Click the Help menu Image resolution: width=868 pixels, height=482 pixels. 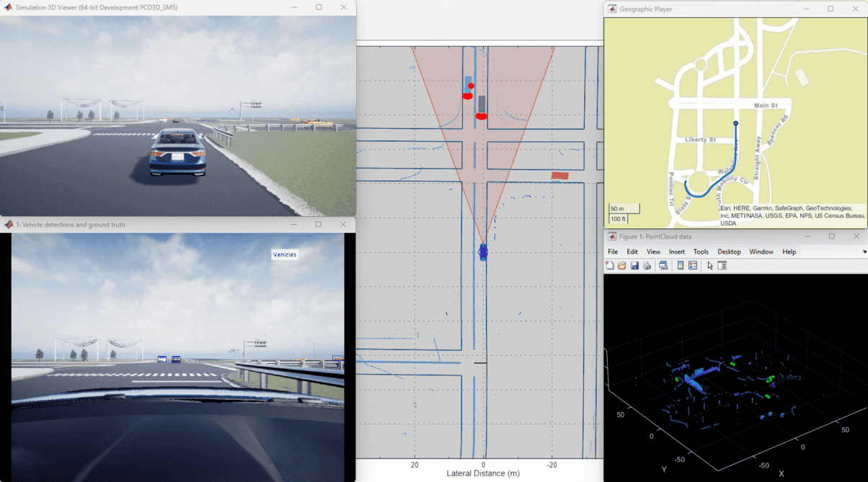[x=789, y=251]
